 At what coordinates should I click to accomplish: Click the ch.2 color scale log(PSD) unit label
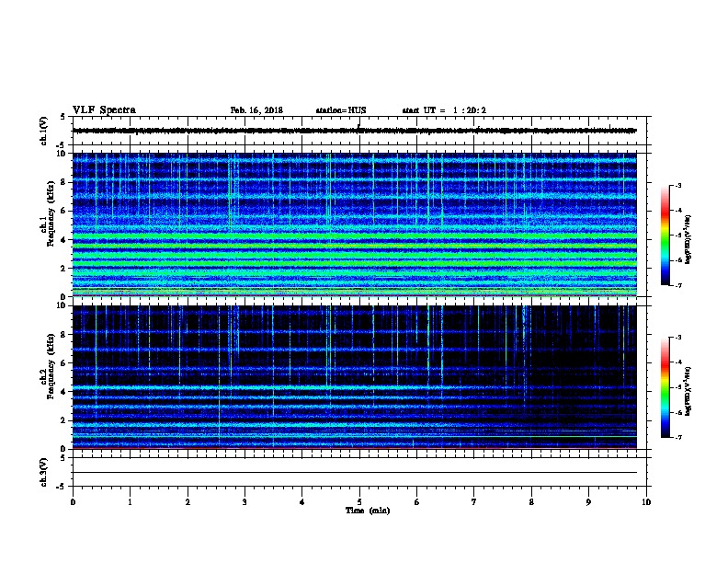[688, 391]
